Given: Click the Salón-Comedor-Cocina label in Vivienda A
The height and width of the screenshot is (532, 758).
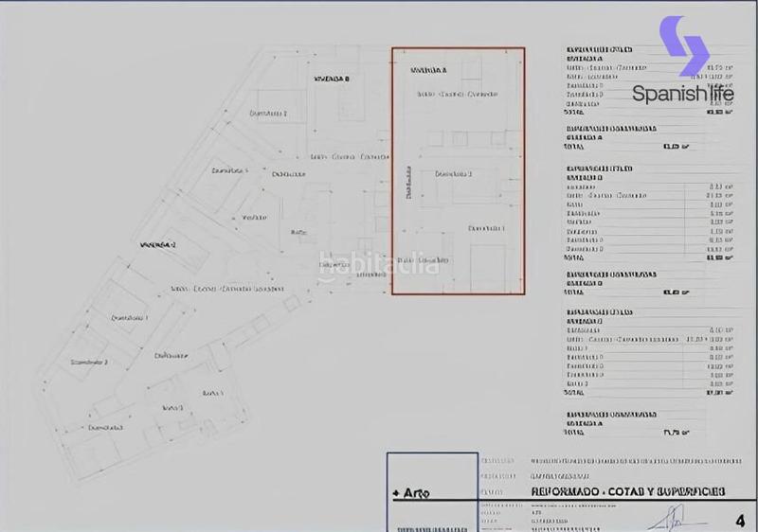Looking at the screenshot, I should click(457, 95).
